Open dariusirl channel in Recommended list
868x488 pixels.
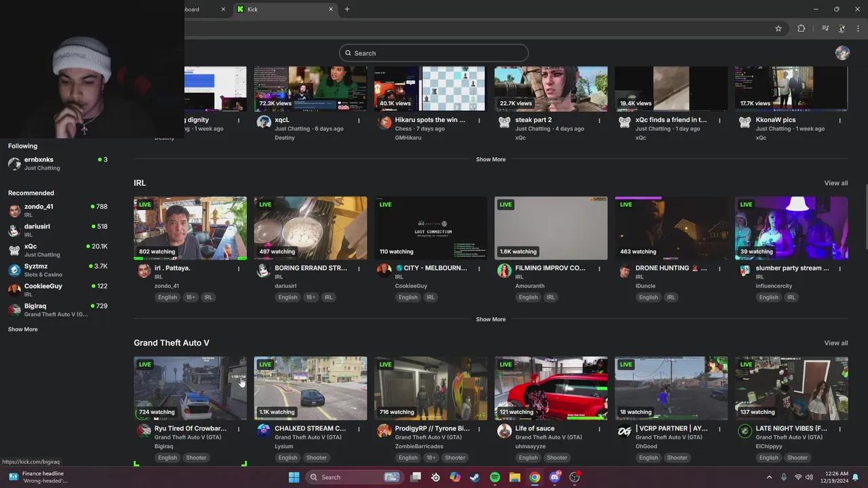[58, 230]
